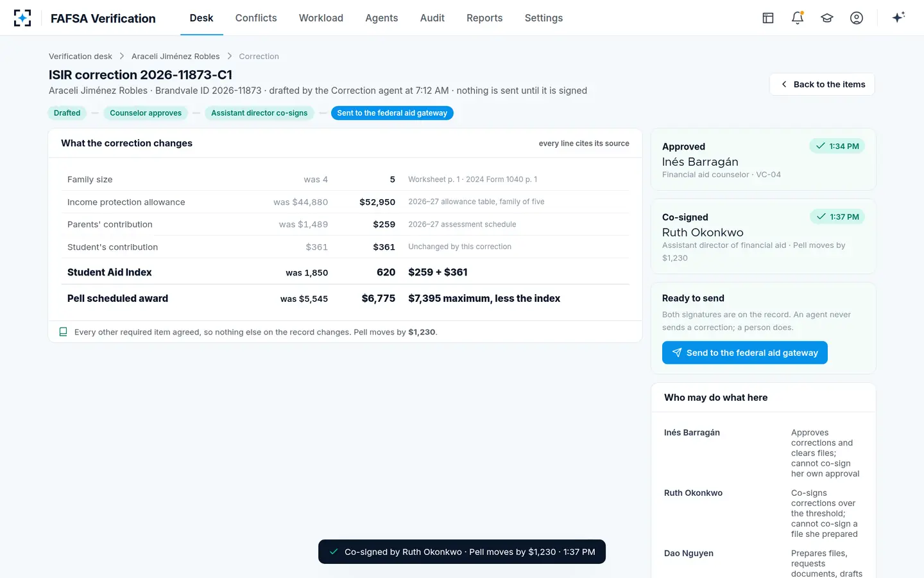The width and height of the screenshot is (924, 578).
Task: Open the Conflicts tab
Action: [x=256, y=18]
